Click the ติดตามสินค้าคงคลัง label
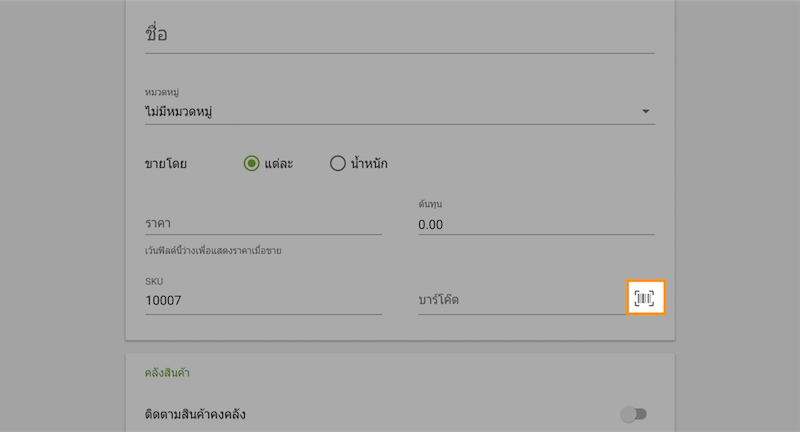800x432 pixels. (195, 414)
